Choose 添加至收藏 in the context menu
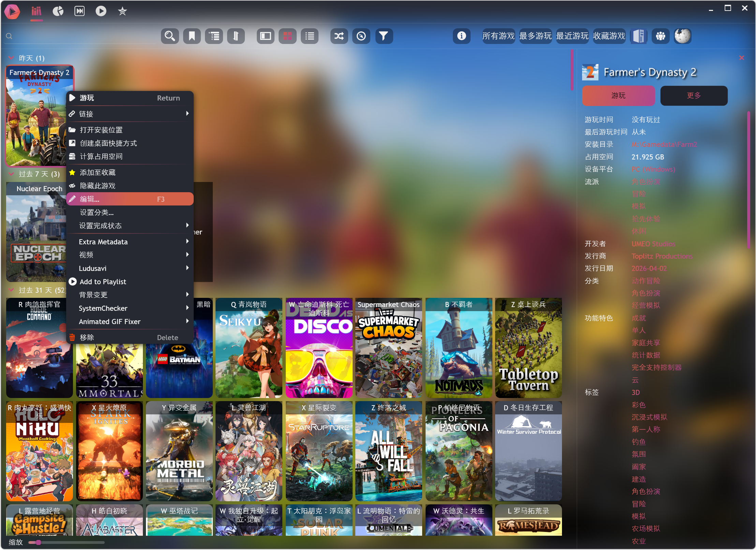 [130, 172]
